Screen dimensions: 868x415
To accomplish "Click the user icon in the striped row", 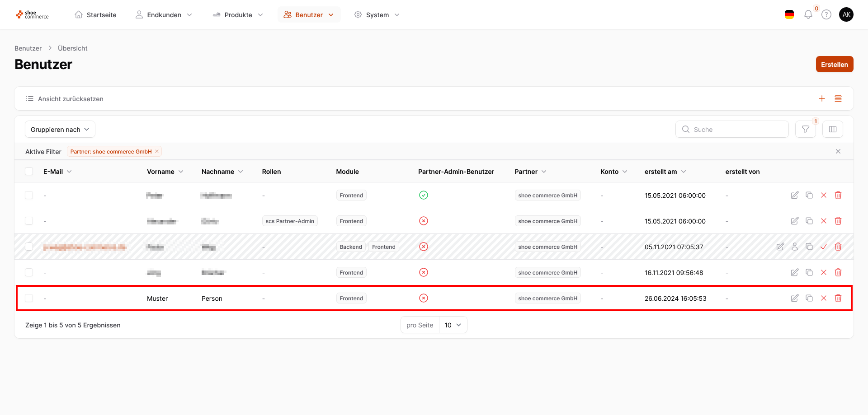I will [794, 247].
